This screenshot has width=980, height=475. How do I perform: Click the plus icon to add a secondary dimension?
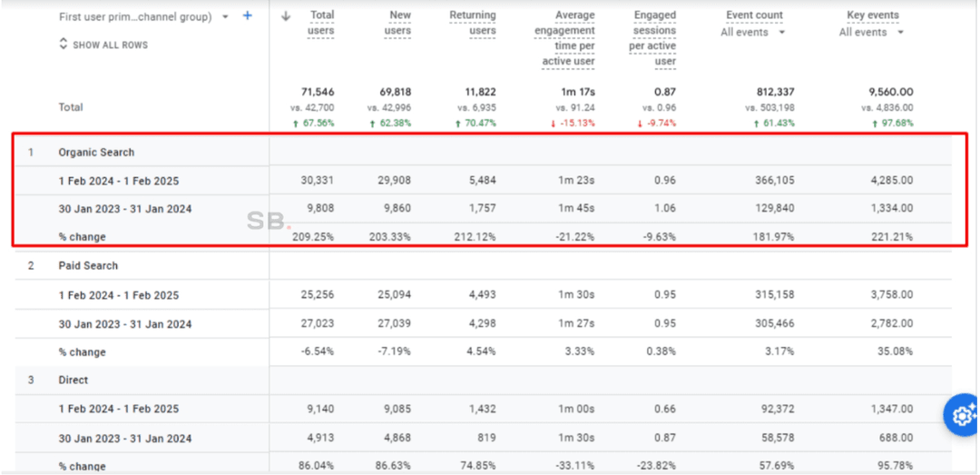pyautogui.click(x=248, y=16)
